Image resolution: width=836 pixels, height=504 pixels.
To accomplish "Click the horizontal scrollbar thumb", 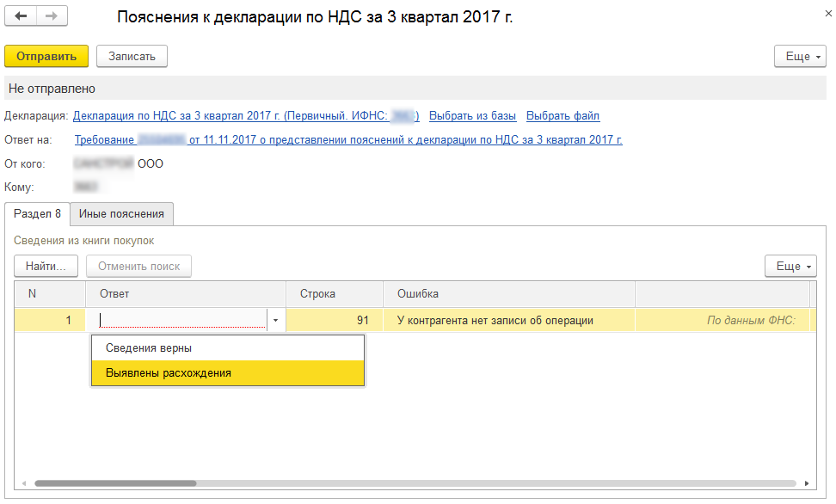I will [x=115, y=483].
